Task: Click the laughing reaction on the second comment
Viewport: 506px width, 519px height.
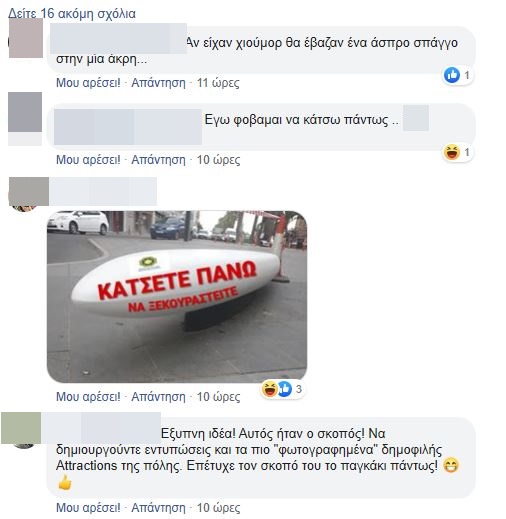Action: coord(452,152)
